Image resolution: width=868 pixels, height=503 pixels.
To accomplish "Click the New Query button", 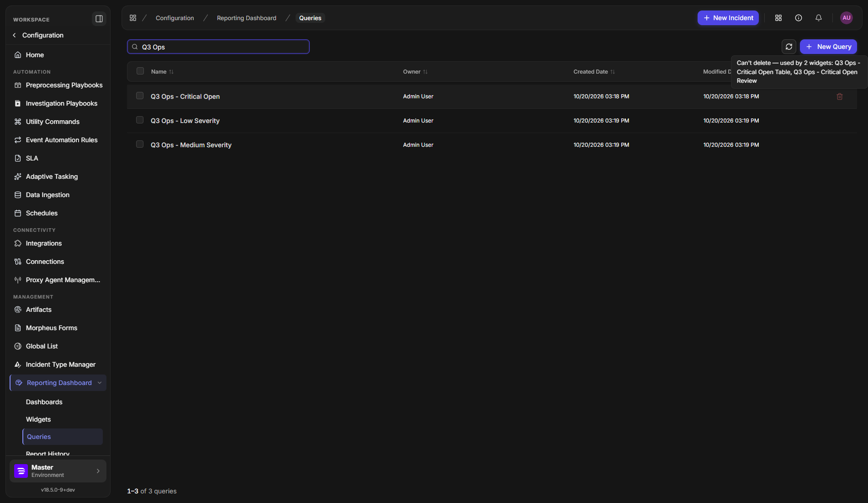I will pyautogui.click(x=828, y=47).
